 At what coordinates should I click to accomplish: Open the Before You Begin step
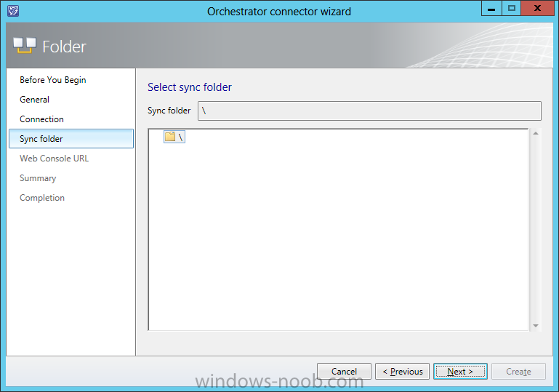[53, 80]
